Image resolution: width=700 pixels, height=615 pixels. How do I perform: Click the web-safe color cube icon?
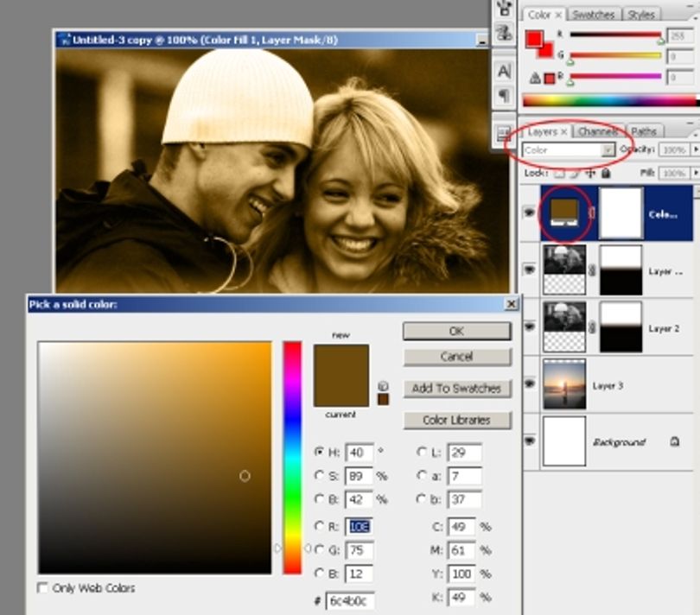coord(383,386)
